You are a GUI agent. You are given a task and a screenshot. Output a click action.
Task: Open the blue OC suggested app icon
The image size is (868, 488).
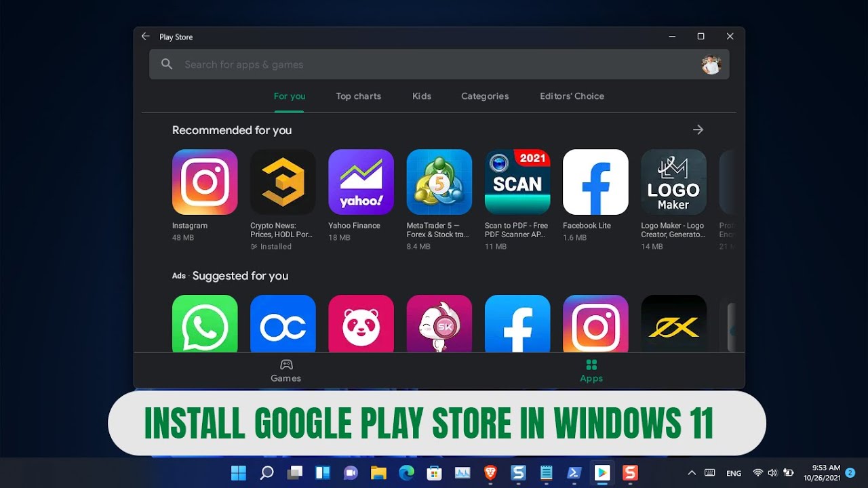(283, 323)
